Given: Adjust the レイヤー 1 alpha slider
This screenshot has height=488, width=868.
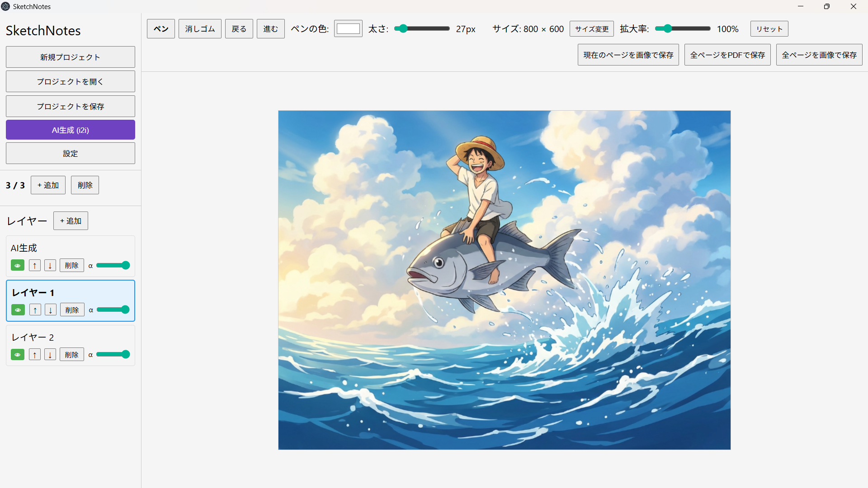Looking at the screenshot, I should coord(113,310).
